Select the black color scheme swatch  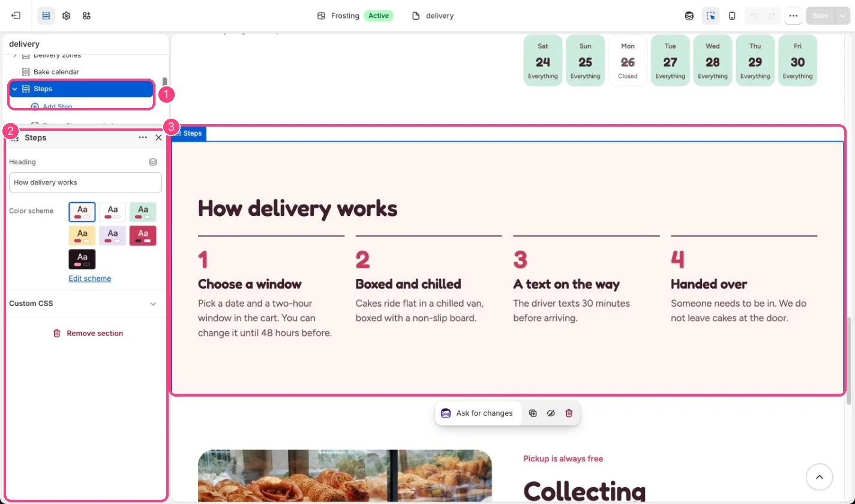[x=82, y=259]
